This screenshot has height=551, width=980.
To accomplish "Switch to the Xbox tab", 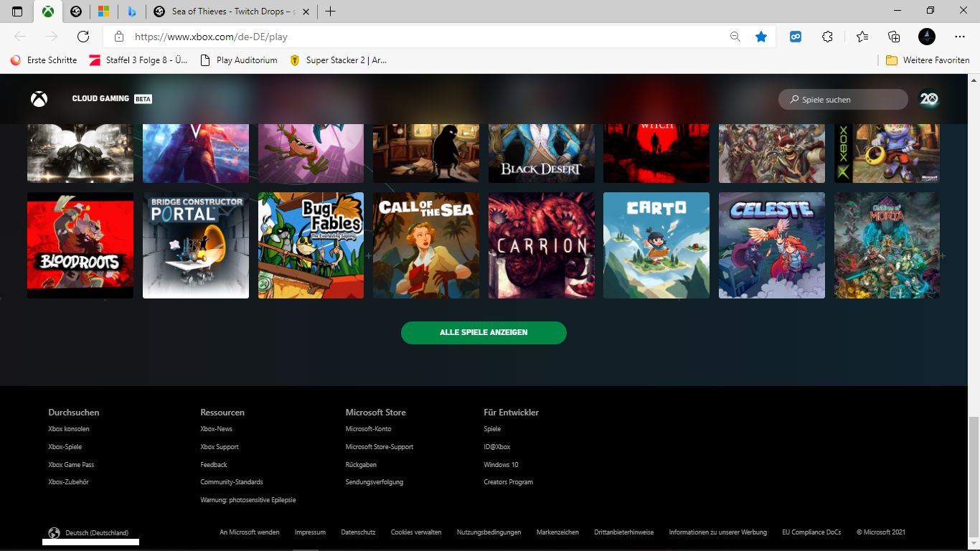I will (47, 11).
